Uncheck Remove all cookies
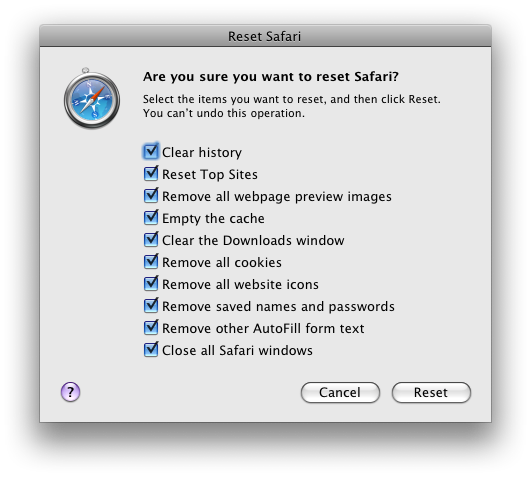The width and height of the screenshot is (531, 477). (x=151, y=262)
